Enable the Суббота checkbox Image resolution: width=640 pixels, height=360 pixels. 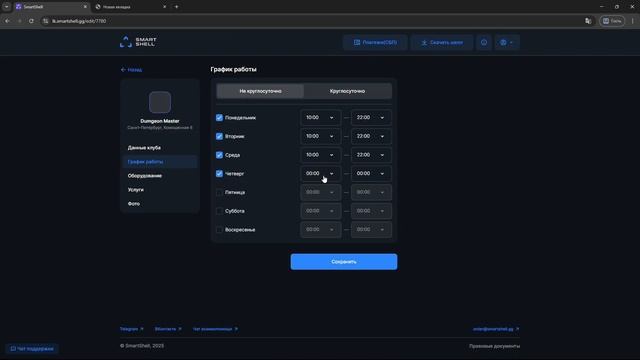[x=219, y=211]
